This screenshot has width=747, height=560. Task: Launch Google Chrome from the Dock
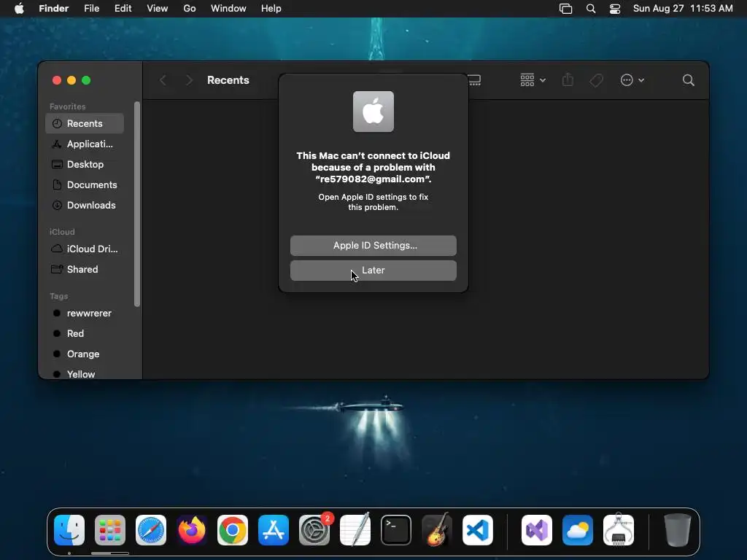(233, 530)
